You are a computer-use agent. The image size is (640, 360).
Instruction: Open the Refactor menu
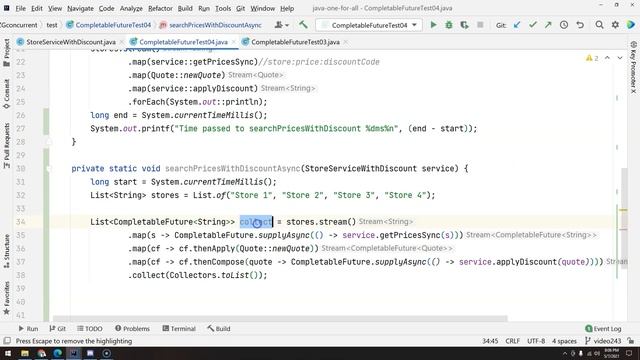160,8
